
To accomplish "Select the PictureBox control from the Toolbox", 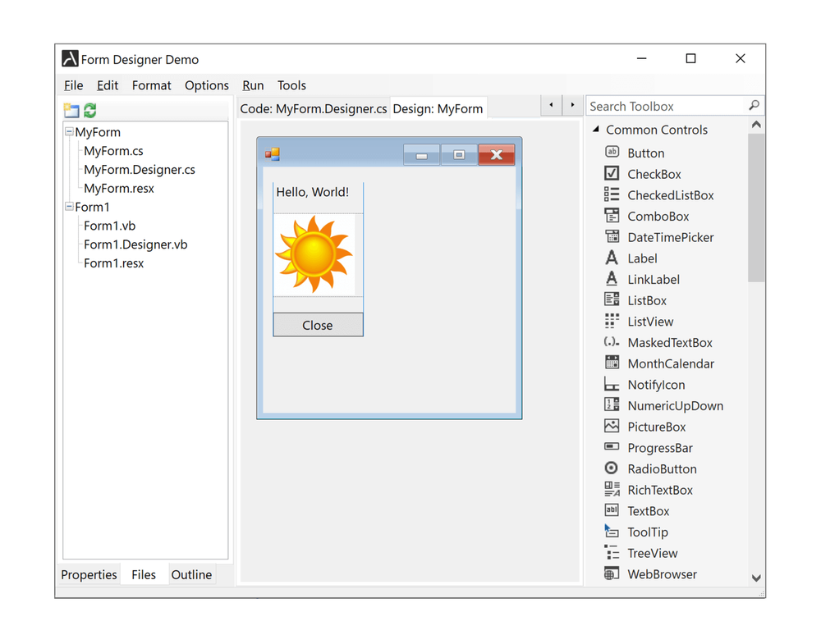I will [656, 427].
